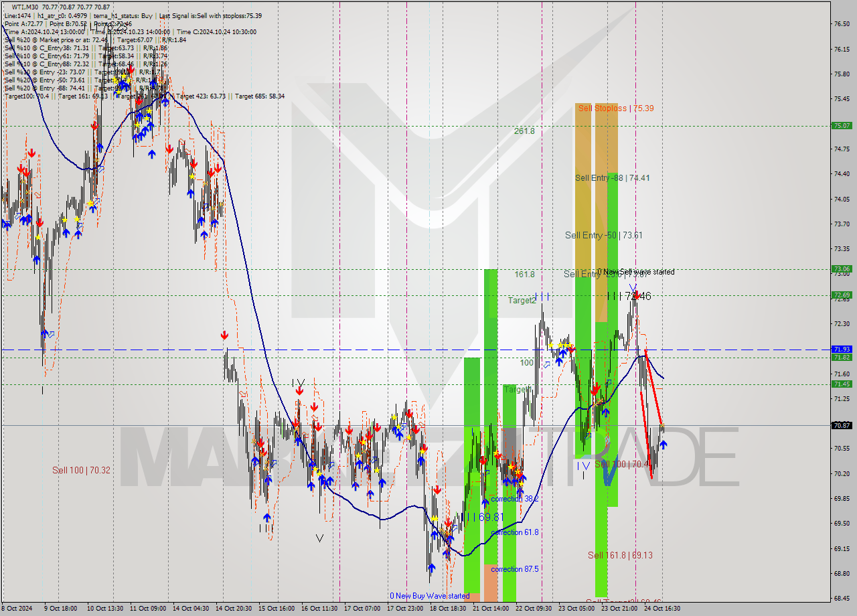Click the 72.30 price axis label

tap(842, 323)
